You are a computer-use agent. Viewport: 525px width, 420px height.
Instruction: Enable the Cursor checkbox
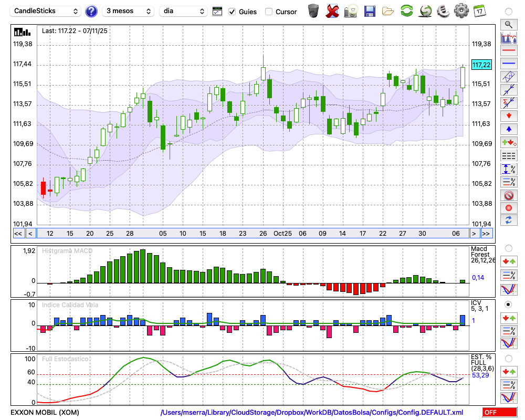click(x=269, y=12)
